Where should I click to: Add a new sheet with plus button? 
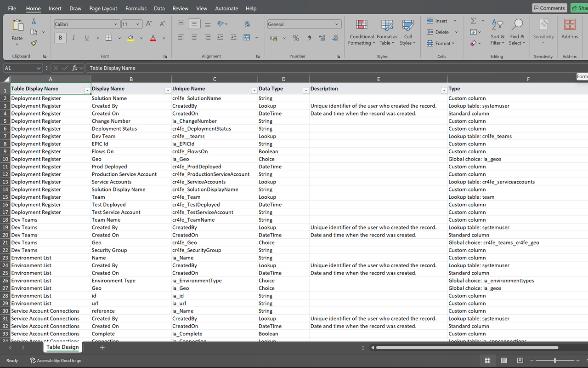tap(102, 347)
